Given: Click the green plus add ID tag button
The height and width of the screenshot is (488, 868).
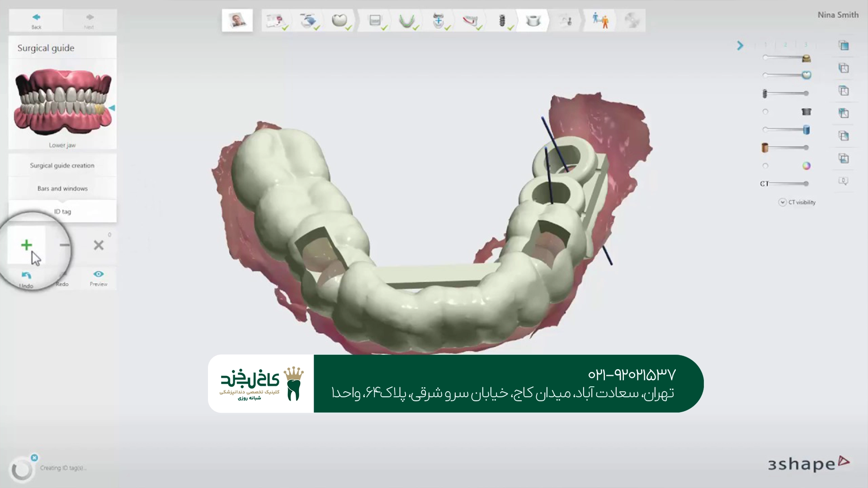Looking at the screenshot, I should (x=26, y=245).
